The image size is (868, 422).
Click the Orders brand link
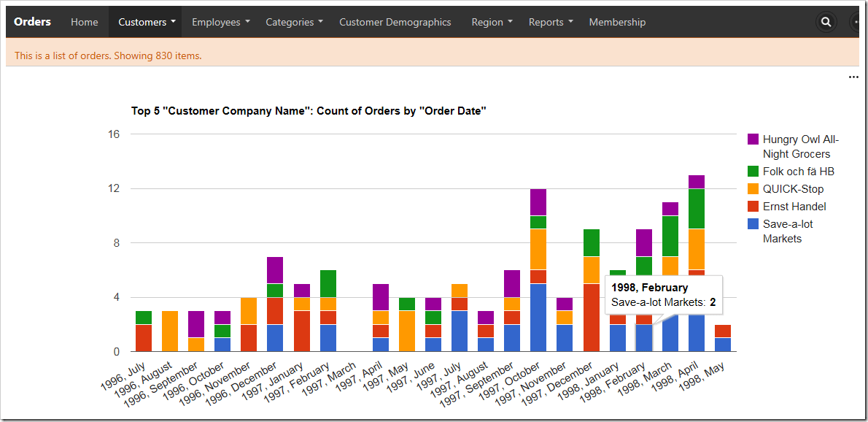point(32,22)
